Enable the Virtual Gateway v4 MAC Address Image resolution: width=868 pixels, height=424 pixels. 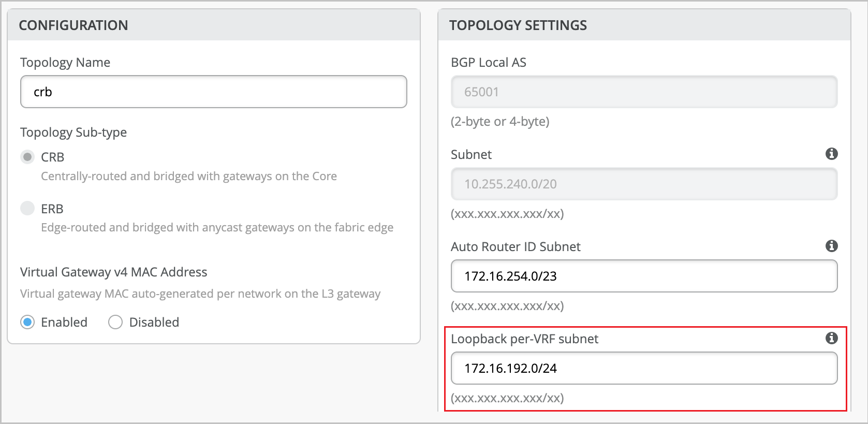point(28,322)
